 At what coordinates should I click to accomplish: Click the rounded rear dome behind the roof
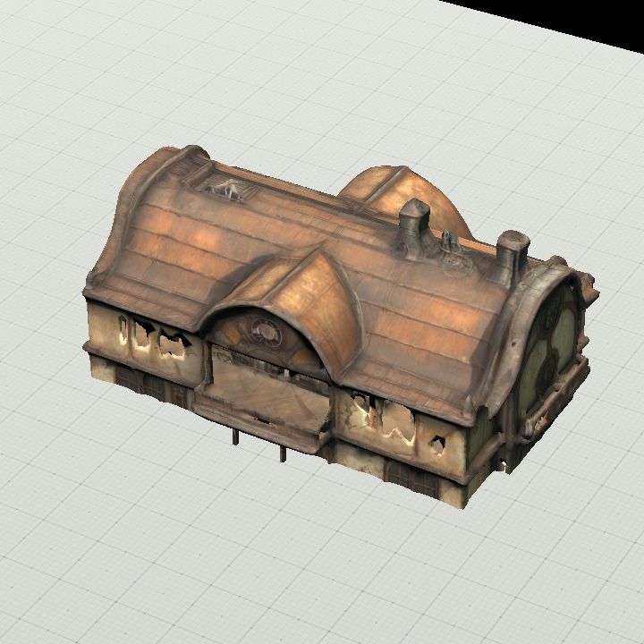point(406,200)
